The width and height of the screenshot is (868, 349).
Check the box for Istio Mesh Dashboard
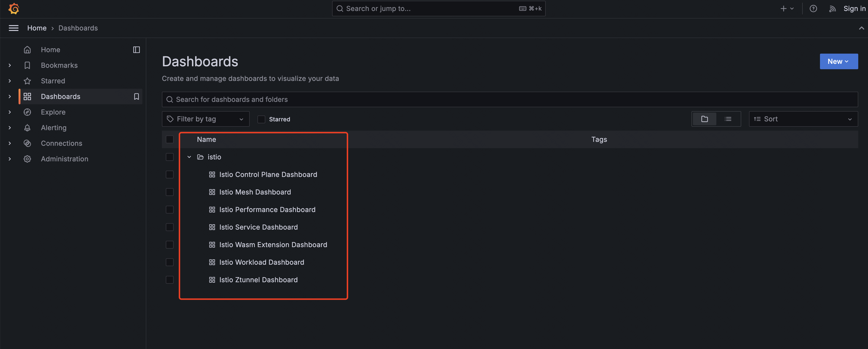tap(169, 192)
